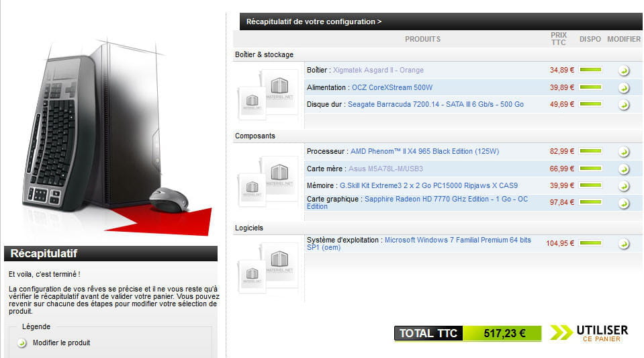
Task: Click the MODIFIER column header
Action: click(624, 39)
